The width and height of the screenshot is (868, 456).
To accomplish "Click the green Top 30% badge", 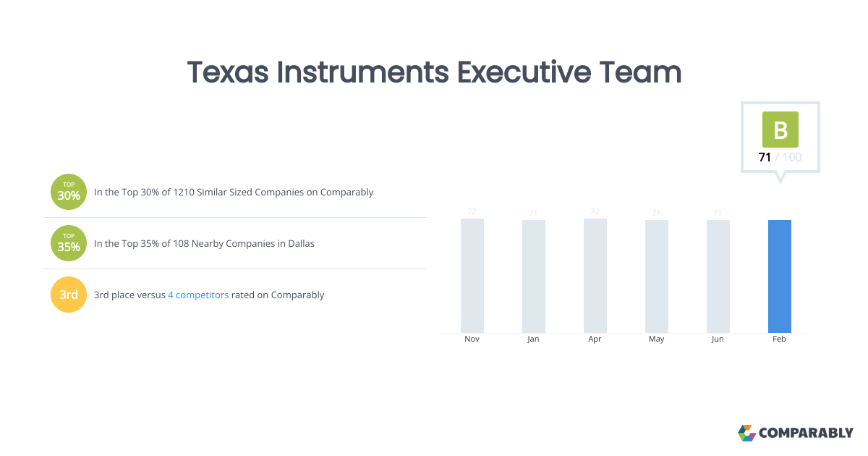I will (69, 192).
